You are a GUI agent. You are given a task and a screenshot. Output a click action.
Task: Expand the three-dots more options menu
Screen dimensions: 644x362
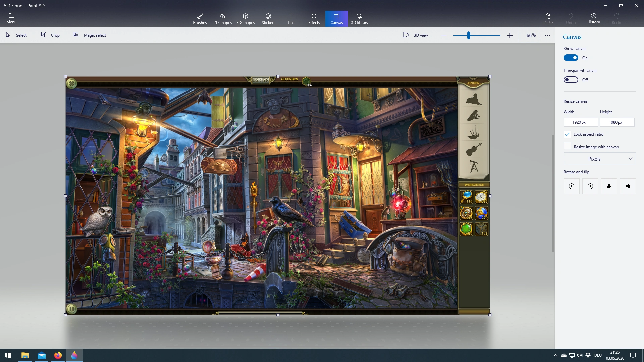[547, 35]
